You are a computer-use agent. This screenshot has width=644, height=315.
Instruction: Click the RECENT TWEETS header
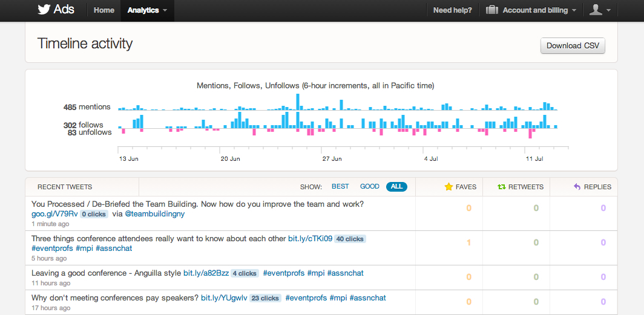pyautogui.click(x=65, y=187)
